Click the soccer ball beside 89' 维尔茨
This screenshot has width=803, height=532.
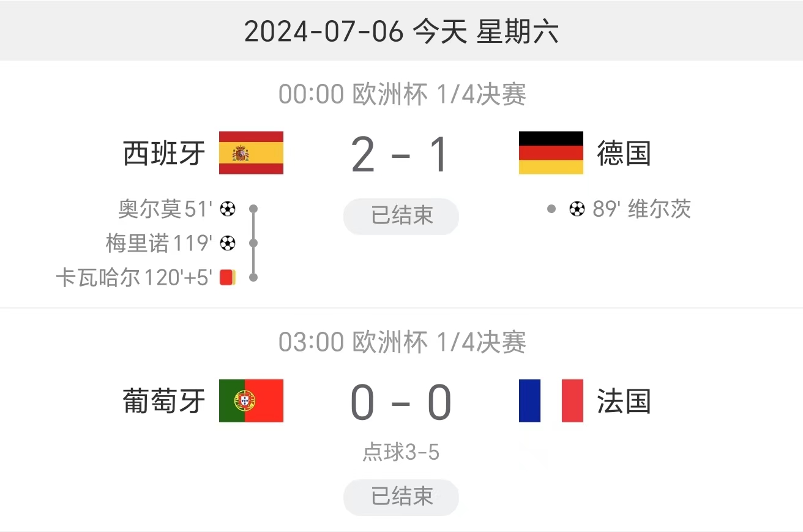tap(577, 209)
